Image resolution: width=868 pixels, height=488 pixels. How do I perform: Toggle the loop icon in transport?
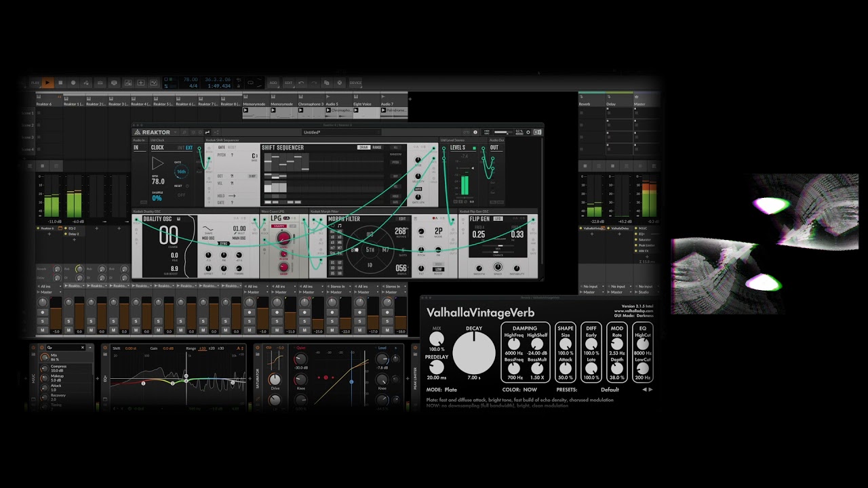pyautogui.click(x=250, y=83)
